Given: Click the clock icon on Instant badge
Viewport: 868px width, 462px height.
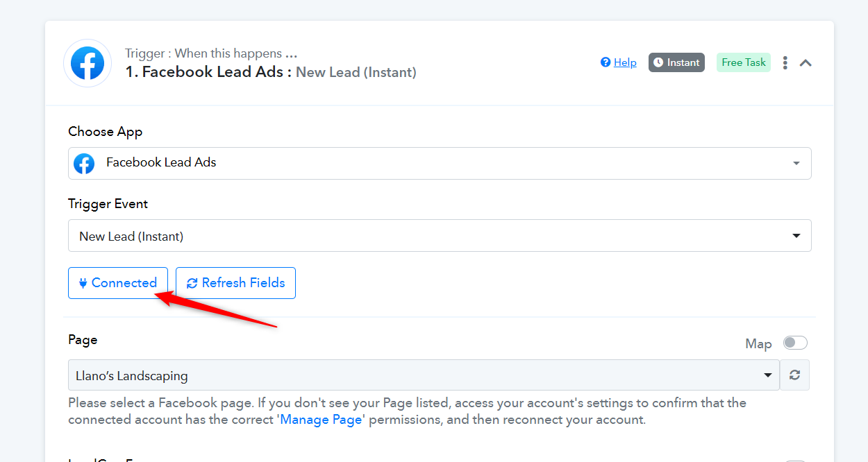Looking at the screenshot, I should tap(658, 62).
